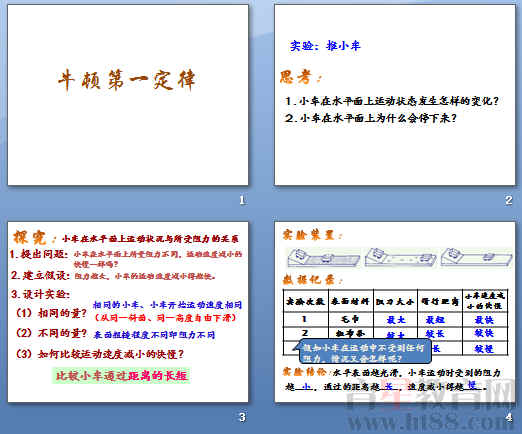Screen dimensions: 522x434
Task: Click the 实验装置 heading on slide 4
Action: pos(312,235)
